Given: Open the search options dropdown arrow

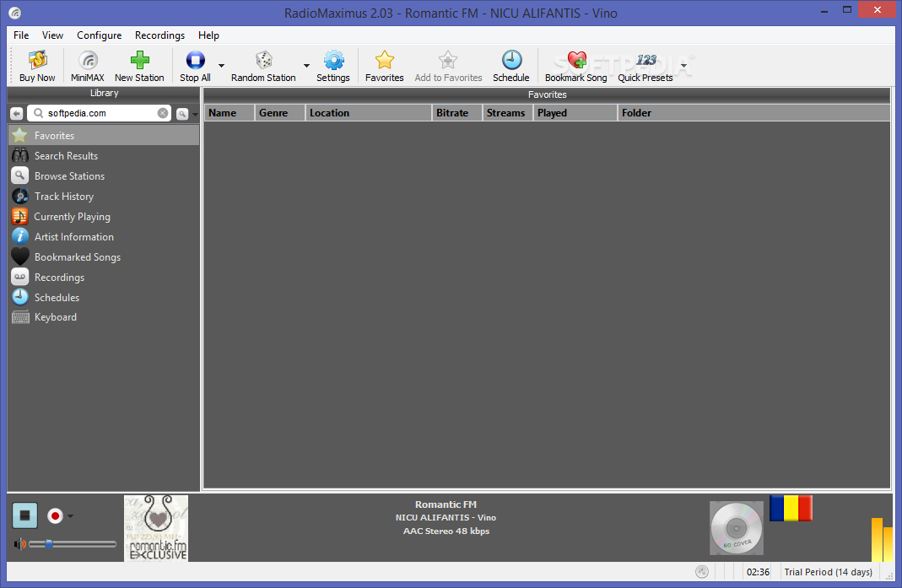Looking at the screenshot, I should click(x=195, y=114).
